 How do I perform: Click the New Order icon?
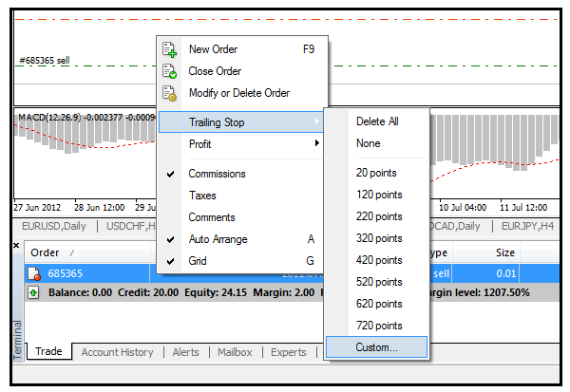point(170,49)
